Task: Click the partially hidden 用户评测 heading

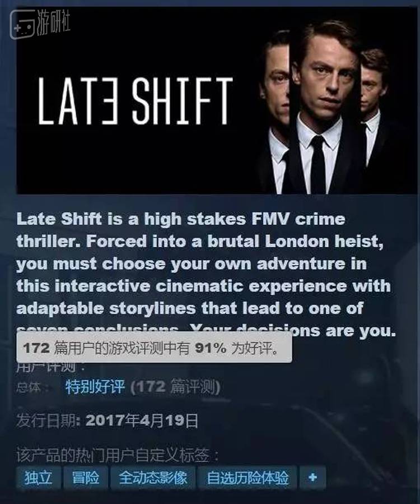Action: [50, 367]
